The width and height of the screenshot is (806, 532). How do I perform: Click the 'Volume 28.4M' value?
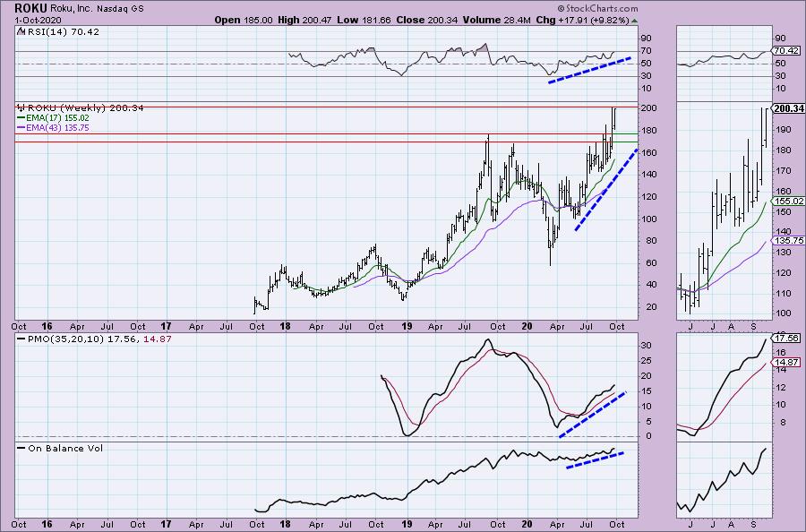(x=496, y=20)
